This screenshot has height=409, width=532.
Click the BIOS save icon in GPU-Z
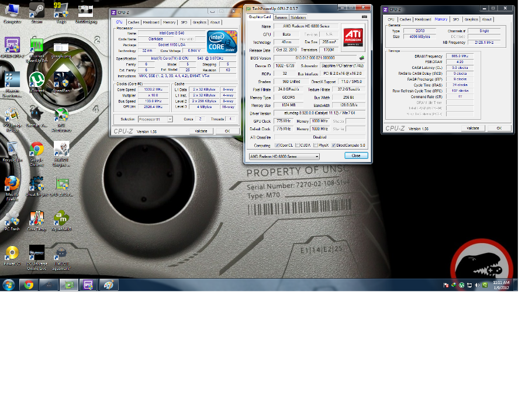point(362,58)
